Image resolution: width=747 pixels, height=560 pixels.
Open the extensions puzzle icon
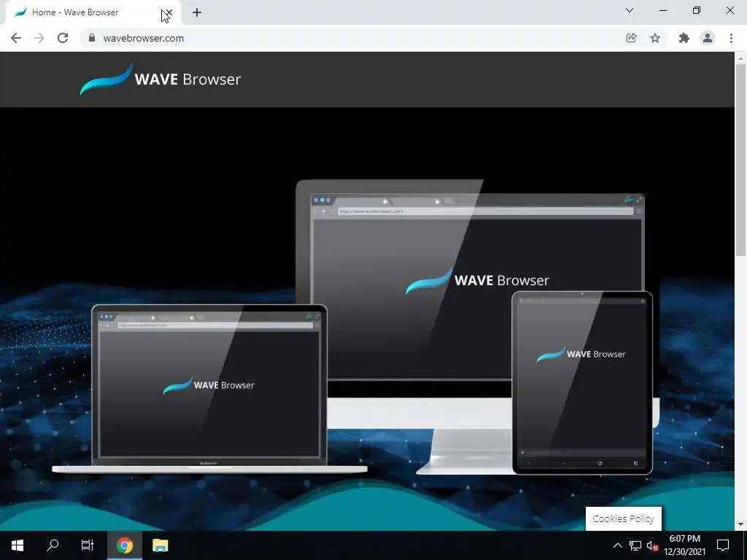coord(684,38)
